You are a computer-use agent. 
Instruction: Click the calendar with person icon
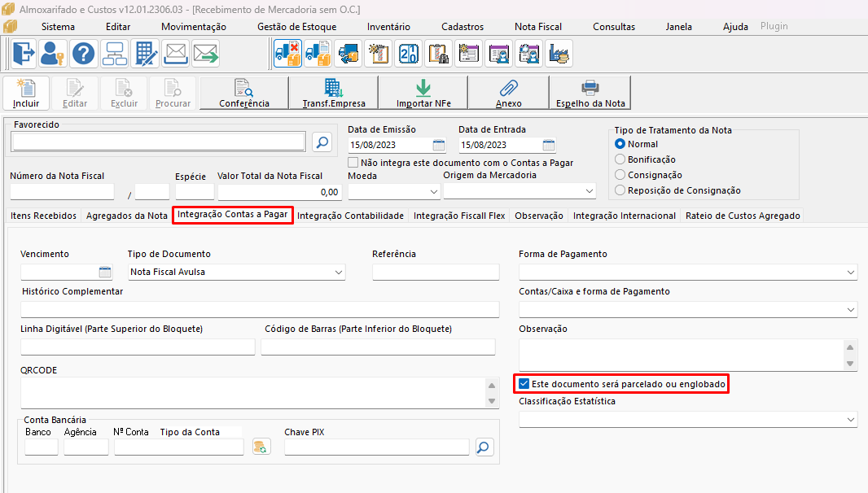click(x=499, y=54)
